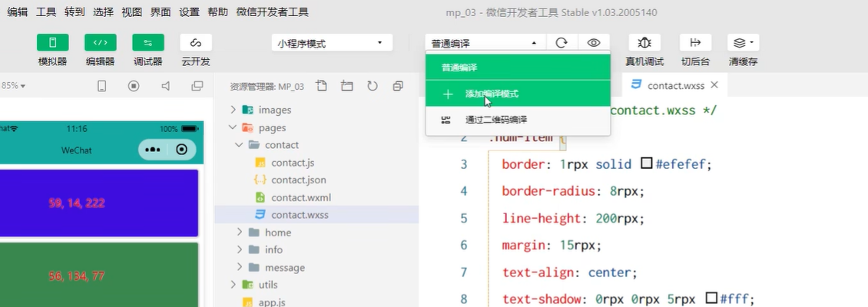Refresh the resource explorer
The image size is (868, 307).
(373, 86)
